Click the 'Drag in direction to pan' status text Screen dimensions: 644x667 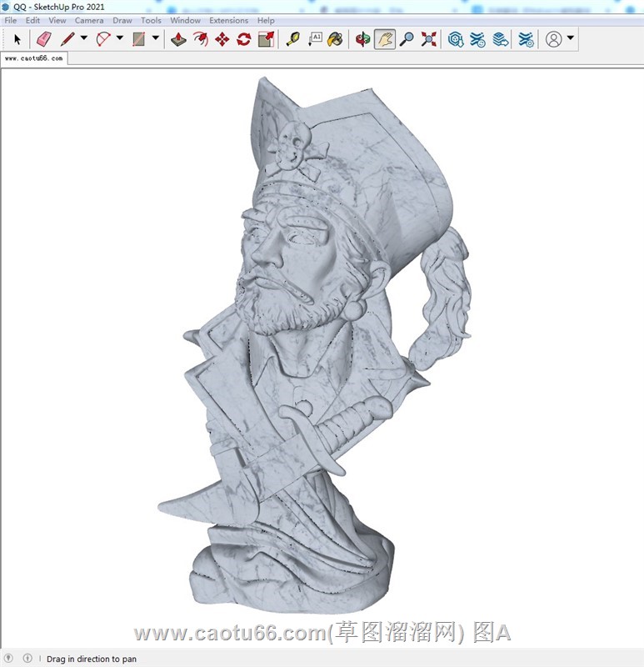click(92, 659)
